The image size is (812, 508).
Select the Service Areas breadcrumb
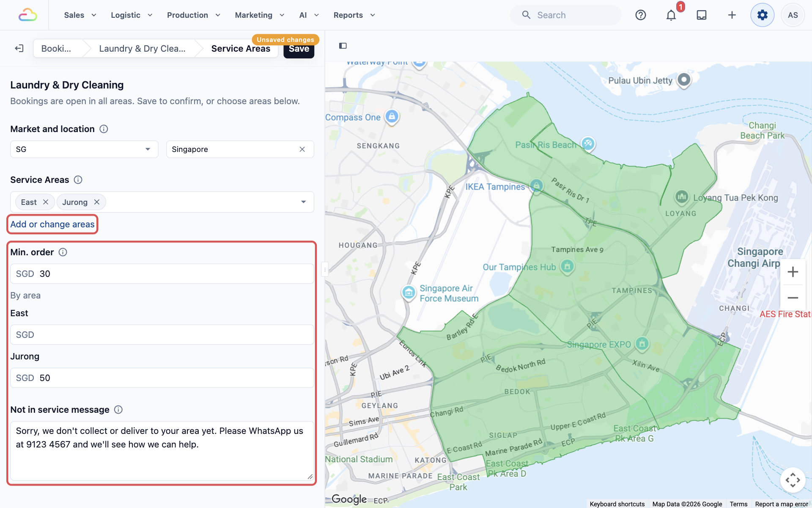tap(241, 49)
